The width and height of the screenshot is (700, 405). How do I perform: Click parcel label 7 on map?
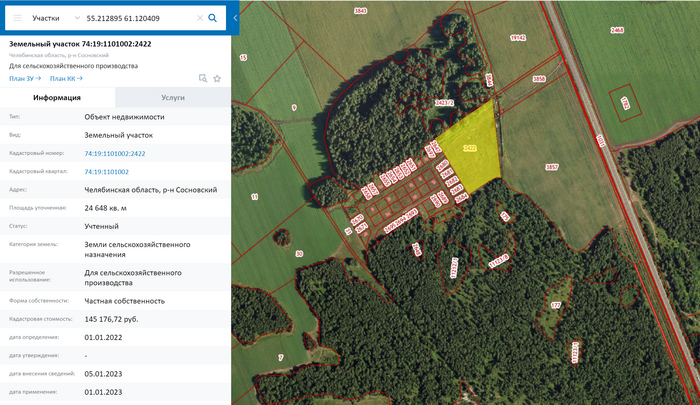pyautogui.click(x=280, y=358)
